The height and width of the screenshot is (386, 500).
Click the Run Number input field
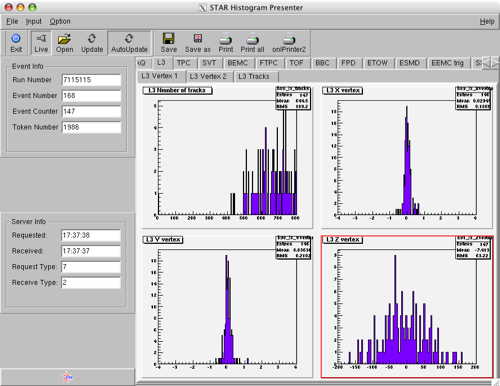click(x=91, y=80)
